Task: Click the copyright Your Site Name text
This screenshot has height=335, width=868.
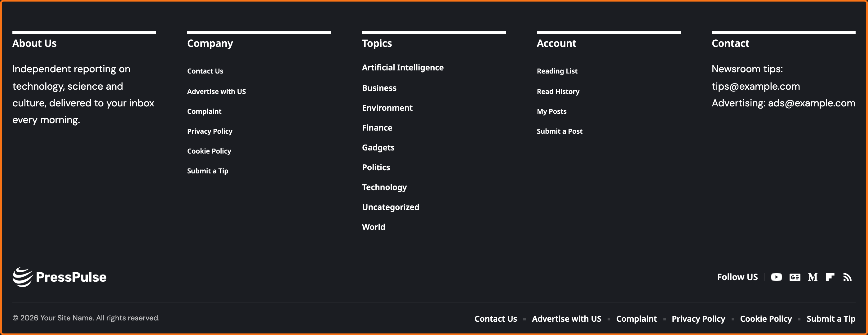Action: pos(86,318)
